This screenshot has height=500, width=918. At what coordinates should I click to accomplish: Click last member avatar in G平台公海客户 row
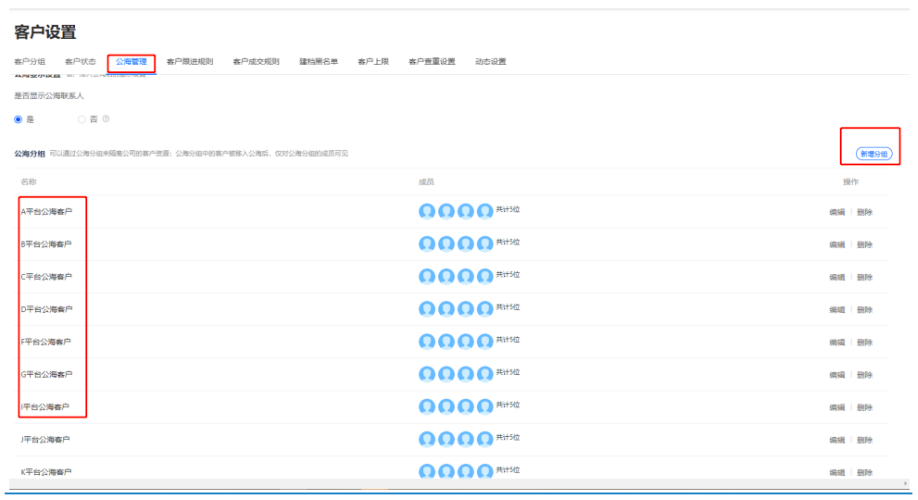[x=485, y=374]
